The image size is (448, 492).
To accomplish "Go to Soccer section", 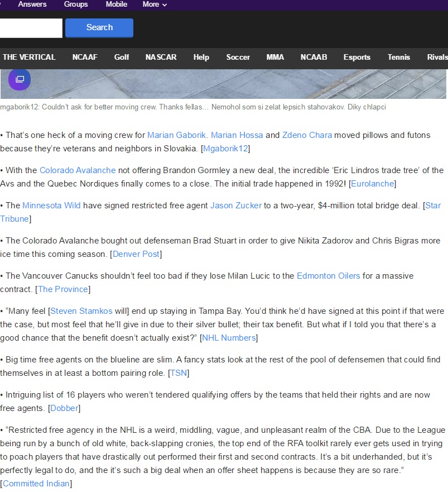I will pyautogui.click(x=238, y=57).
